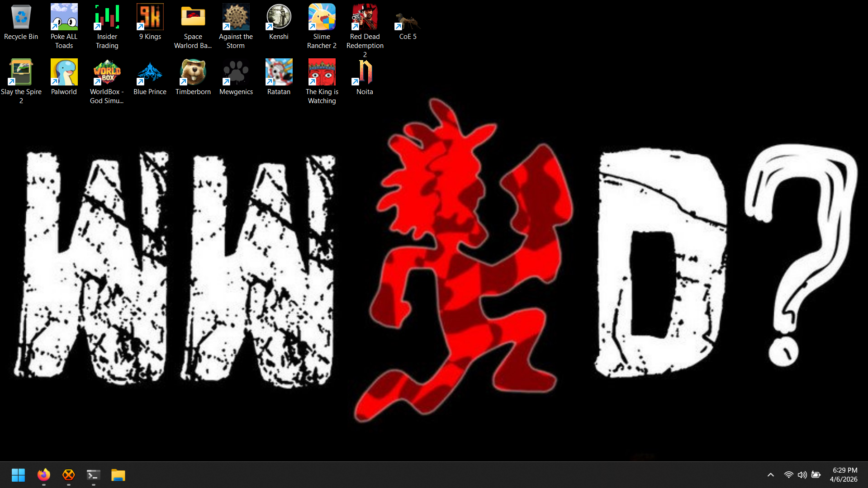Select the Palworld desktop shortcut
Screen dimensions: 868x488
tap(64, 77)
